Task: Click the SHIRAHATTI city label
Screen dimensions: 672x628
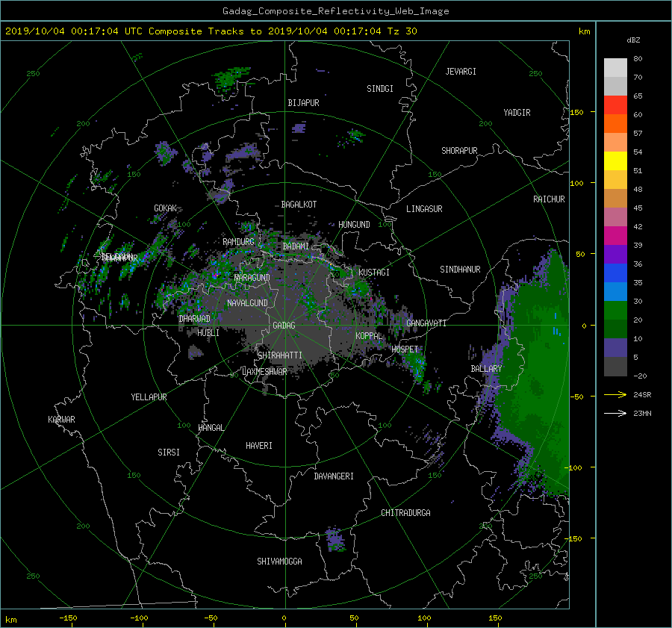Action: (280, 355)
